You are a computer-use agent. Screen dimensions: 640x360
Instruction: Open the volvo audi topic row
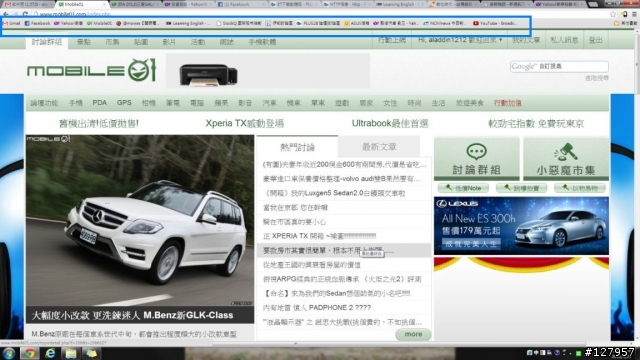[342, 179]
